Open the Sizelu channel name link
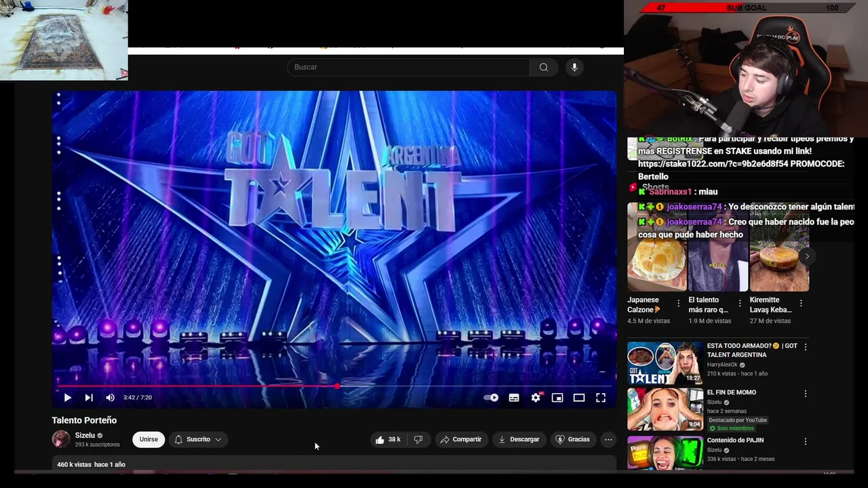The width and height of the screenshot is (868, 488). pyautogui.click(x=85, y=435)
